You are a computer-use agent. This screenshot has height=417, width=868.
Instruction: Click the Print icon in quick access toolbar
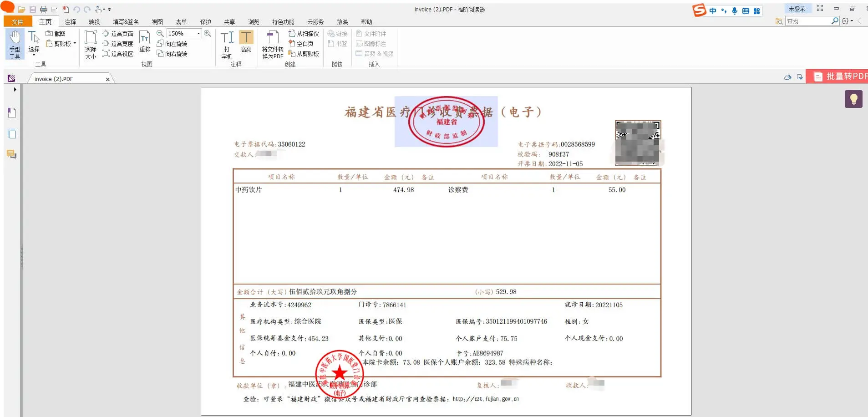(44, 10)
